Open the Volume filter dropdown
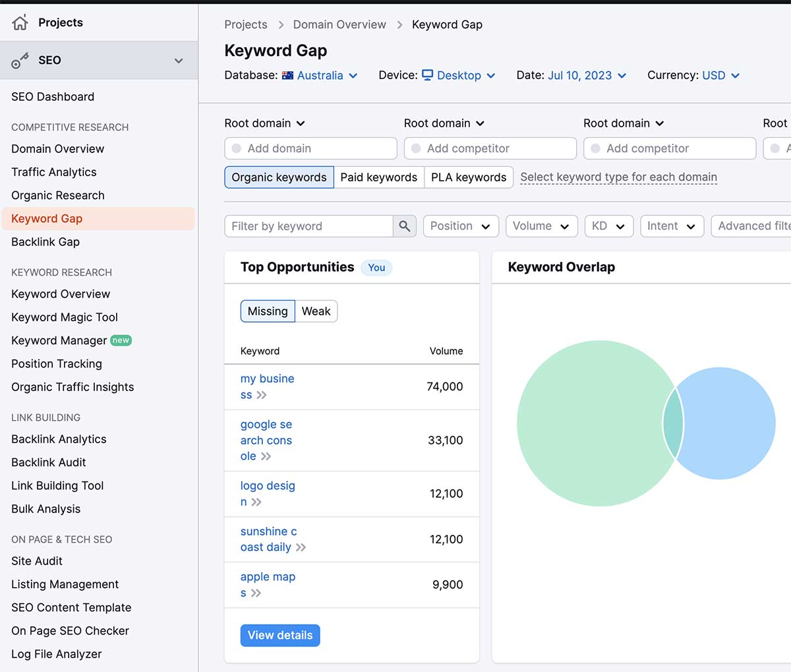The image size is (791, 672). click(541, 226)
